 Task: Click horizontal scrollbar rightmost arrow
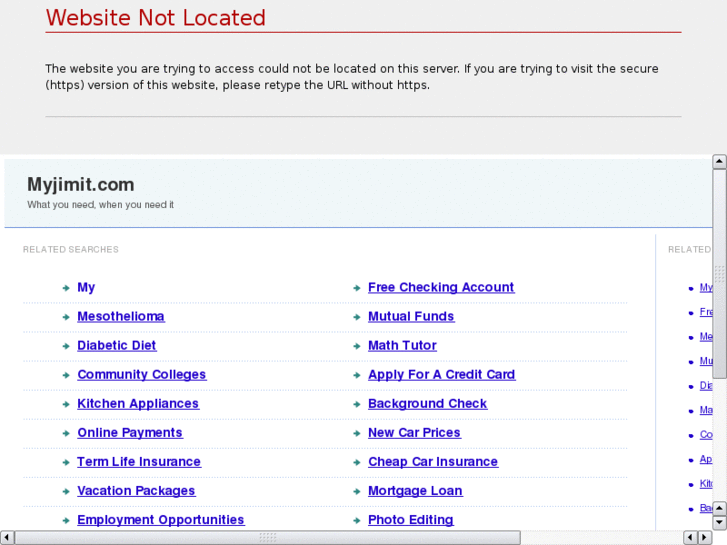[x=705, y=538]
